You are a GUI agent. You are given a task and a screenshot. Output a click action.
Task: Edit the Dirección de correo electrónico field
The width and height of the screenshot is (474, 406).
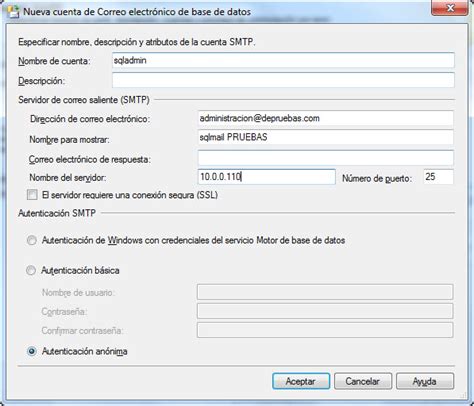coord(325,118)
